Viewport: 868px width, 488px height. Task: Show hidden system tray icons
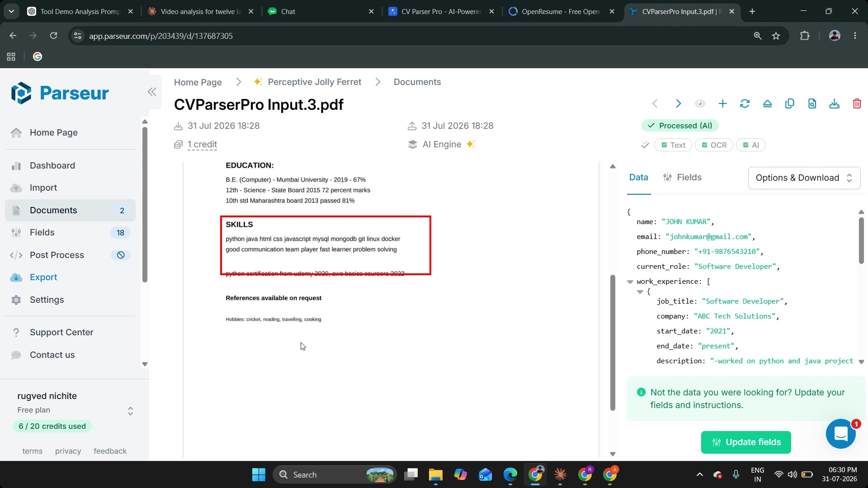(699, 475)
